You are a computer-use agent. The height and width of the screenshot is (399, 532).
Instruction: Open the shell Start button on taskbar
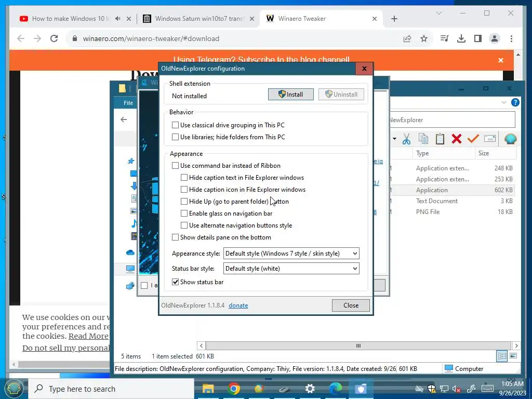coord(14,389)
